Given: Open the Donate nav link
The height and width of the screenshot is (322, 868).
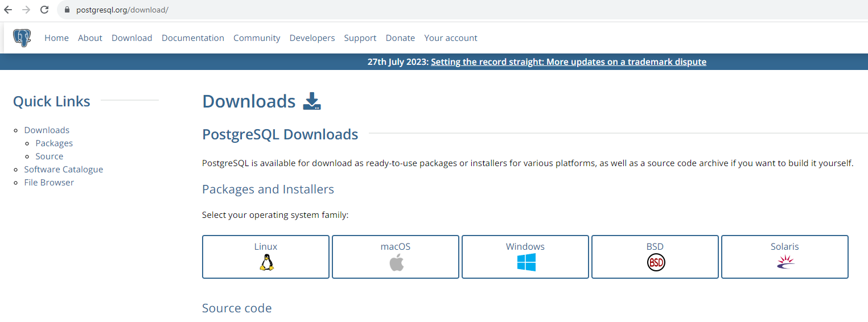Looking at the screenshot, I should click(400, 38).
